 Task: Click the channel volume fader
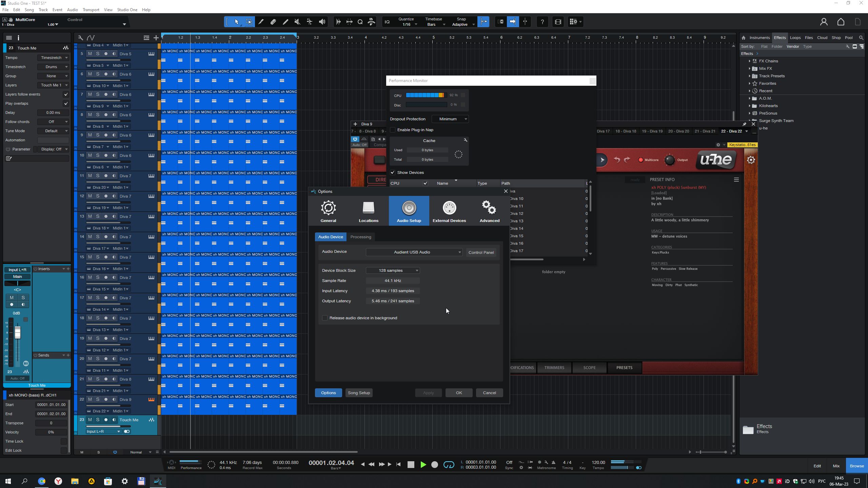pos(17,332)
